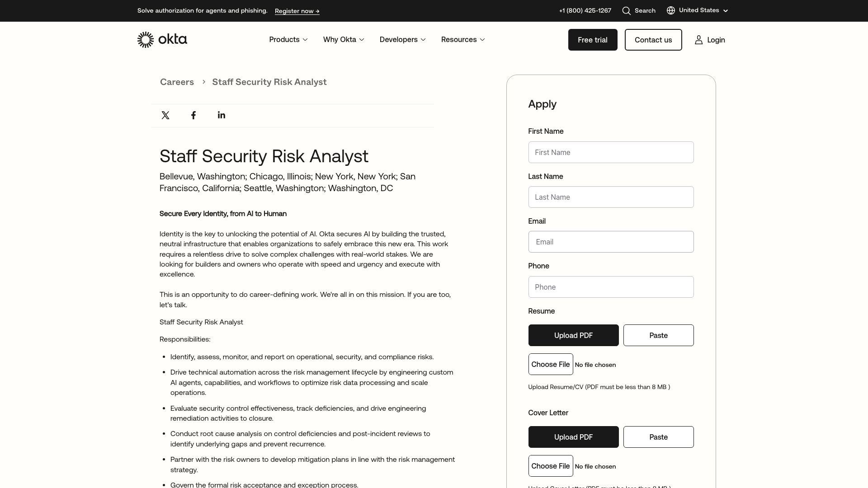
Task: Expand the Resources menu
Action: click(x=463, y=39)
